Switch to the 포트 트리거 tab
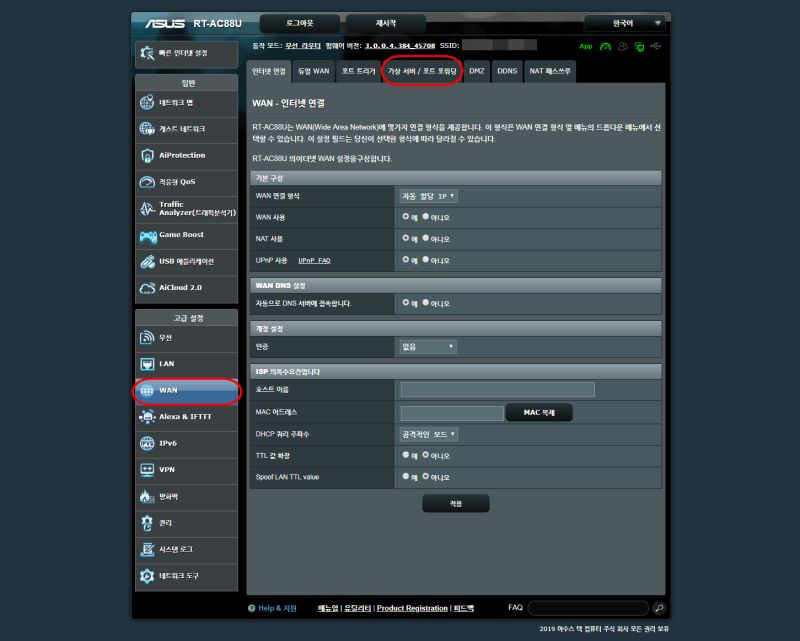800x641 pixels. tap(358, 71)
